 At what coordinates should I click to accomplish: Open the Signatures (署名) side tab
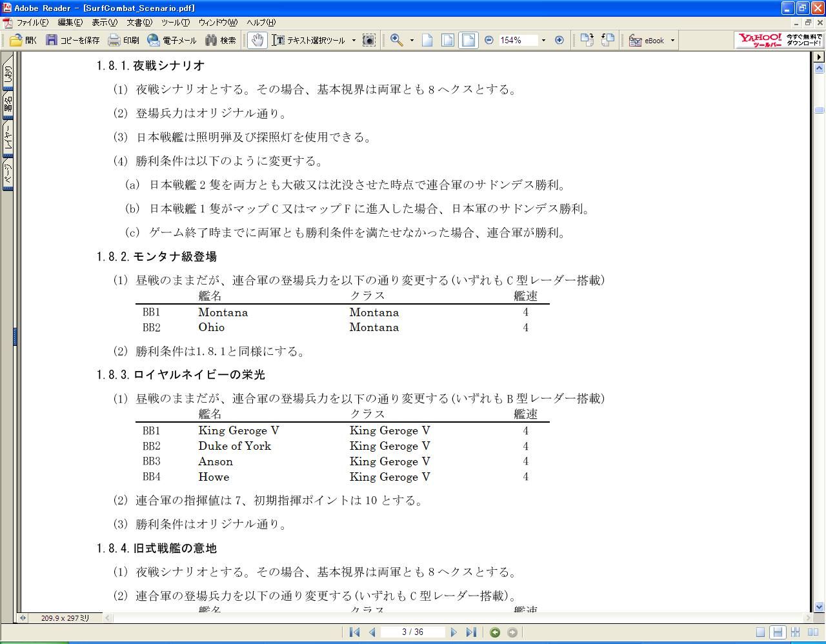point(8,106)
